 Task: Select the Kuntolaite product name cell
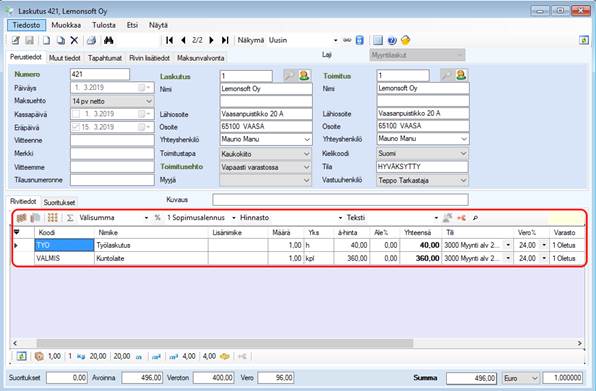[151, 258]
